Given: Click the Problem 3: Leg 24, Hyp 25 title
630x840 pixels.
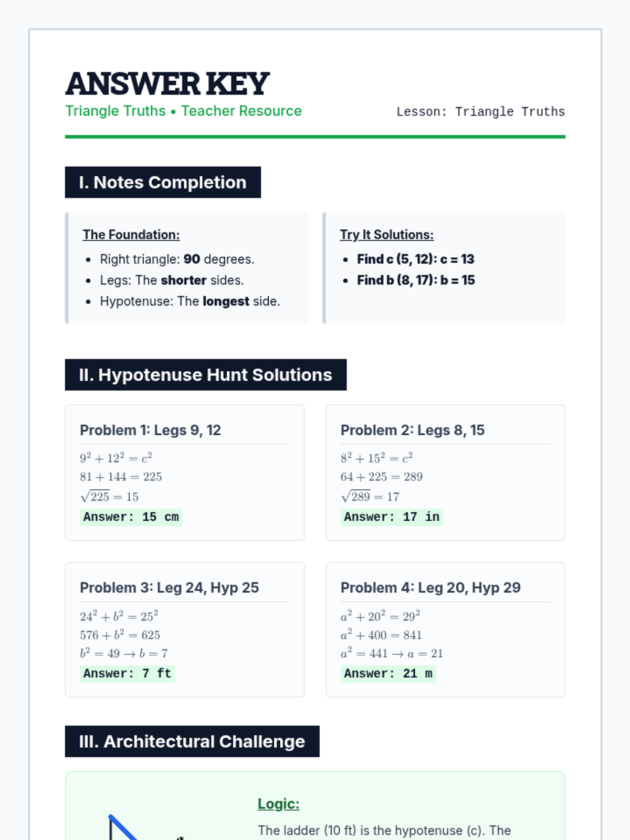Looking at the screenshot, I should [x=169, y=587].
